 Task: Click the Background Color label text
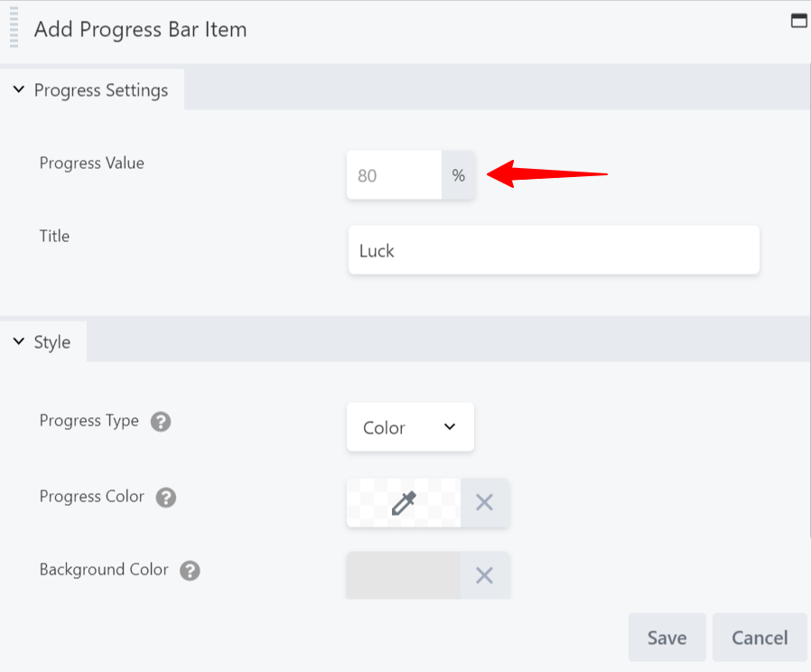tap(104, 570)
